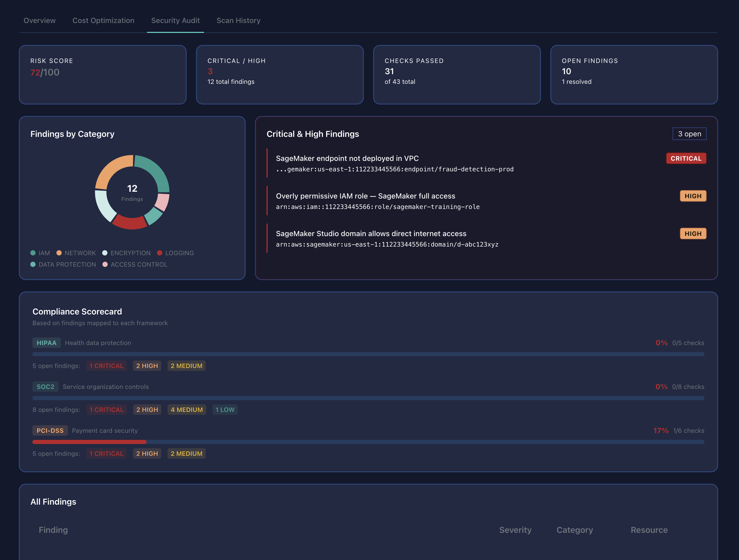Select the IAM legend dot in Findings by Category
The width and height of the screenshot is (739, 560).
[33, 253]
